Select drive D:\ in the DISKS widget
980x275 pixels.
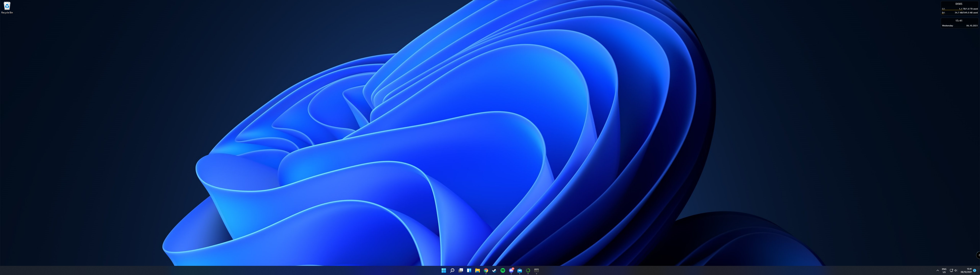[x=959, y=12]
